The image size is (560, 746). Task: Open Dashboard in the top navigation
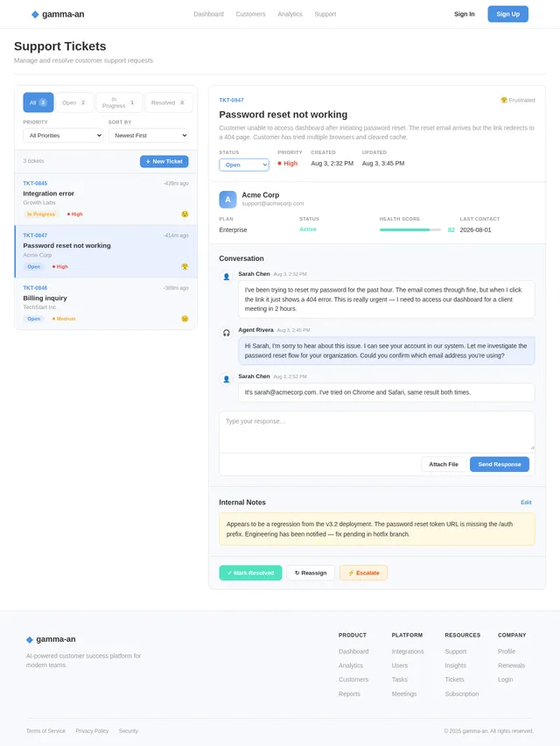pos(209,14)
